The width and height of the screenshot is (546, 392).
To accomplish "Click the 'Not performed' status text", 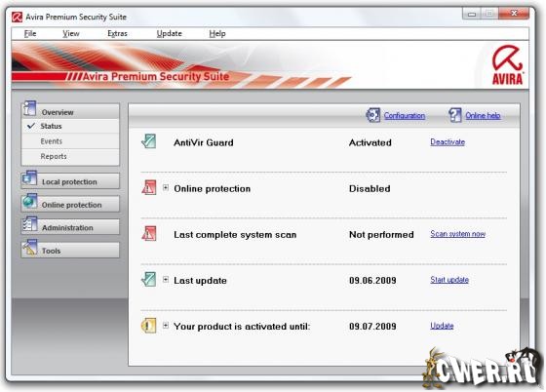I will click(381, 234).
